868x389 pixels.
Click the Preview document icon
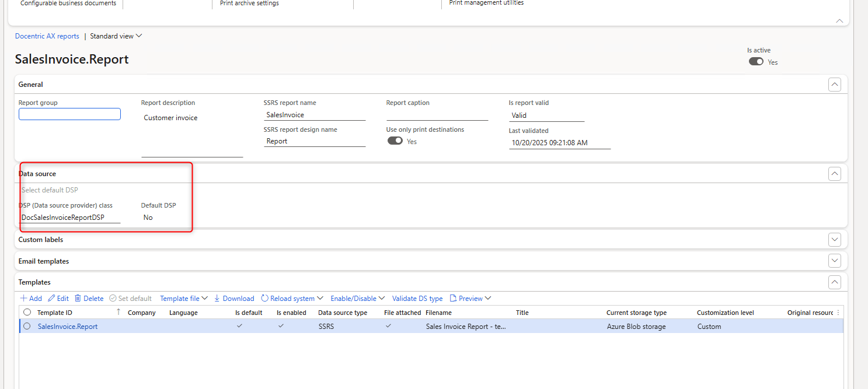pos(453,299)
